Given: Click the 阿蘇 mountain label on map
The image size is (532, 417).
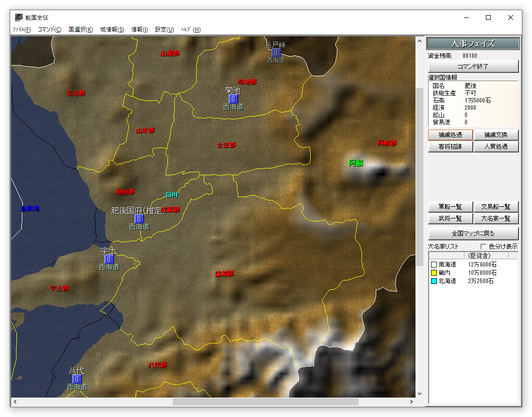Looking at the screenshot, I should [x=356, y=163].
